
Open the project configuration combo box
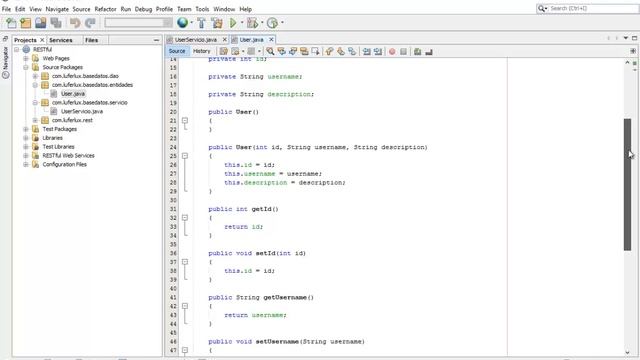[138, 23]
